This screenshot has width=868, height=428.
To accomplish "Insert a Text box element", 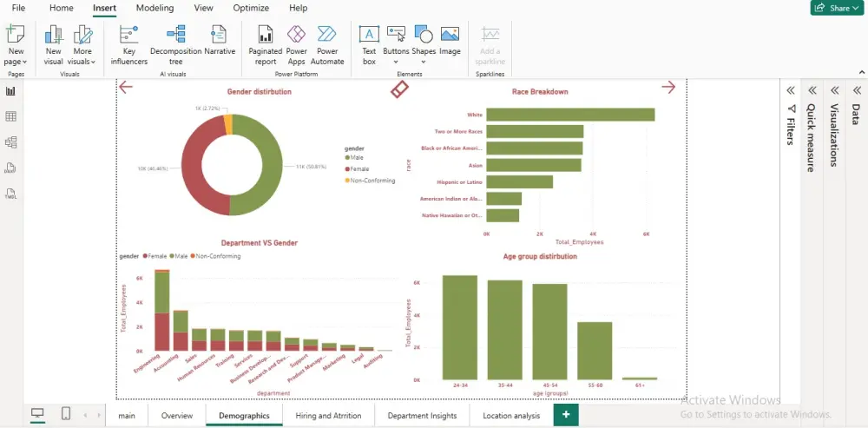I will [x=369, y=45].
